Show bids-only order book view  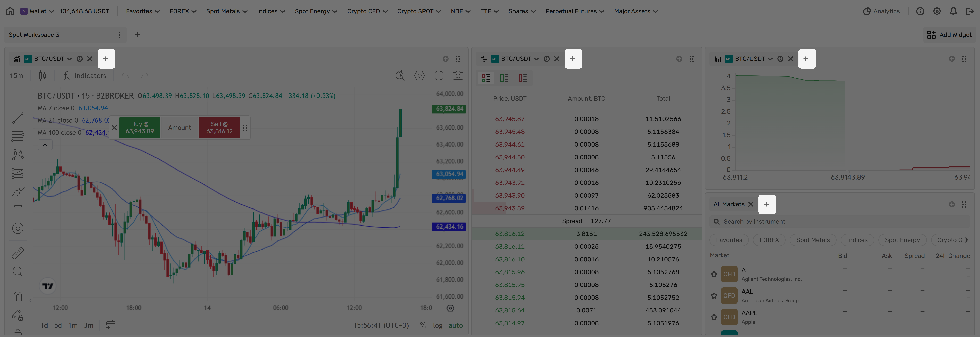504,78
